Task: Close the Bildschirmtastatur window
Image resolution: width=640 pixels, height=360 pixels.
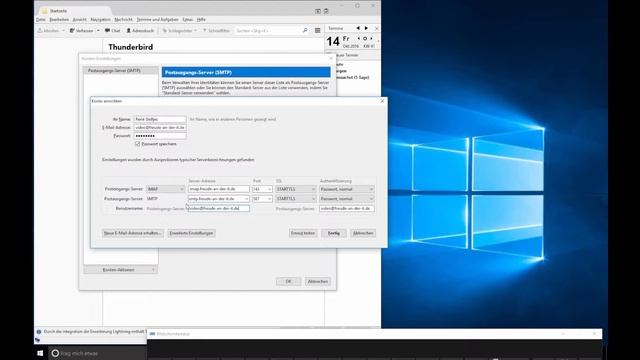Action: 594,334
